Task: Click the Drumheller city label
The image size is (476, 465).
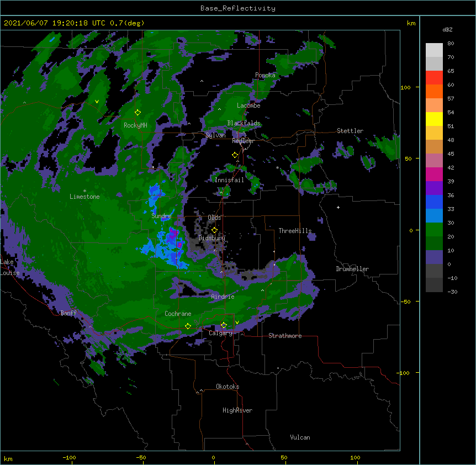Action: [352, 269]
